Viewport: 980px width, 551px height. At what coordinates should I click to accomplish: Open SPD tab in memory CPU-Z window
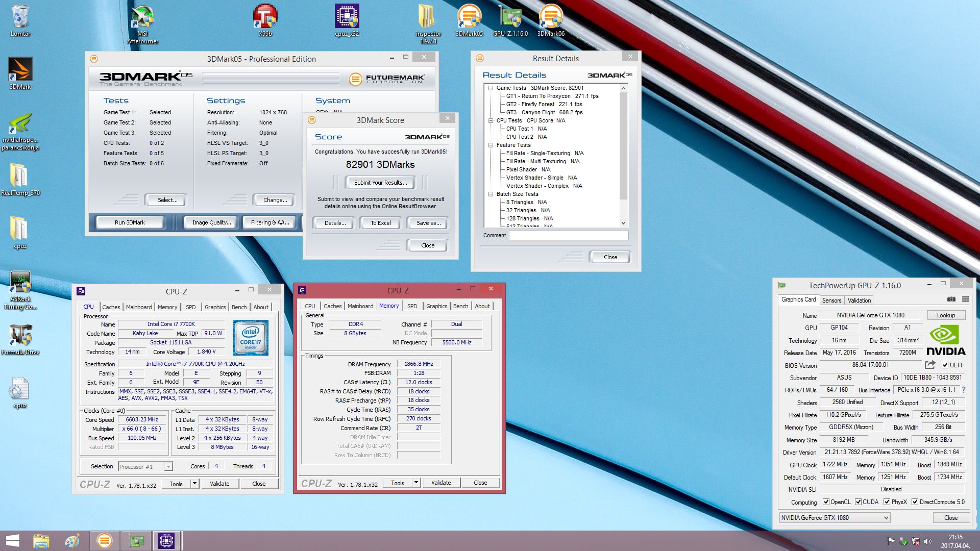pos(412,306)
